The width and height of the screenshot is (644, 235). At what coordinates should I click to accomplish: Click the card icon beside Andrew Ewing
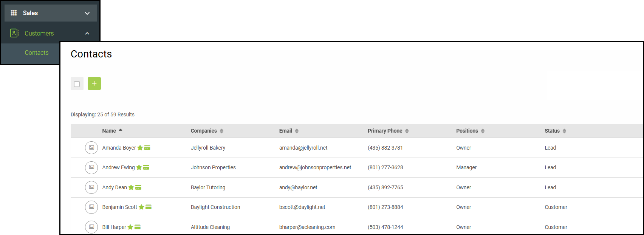click(146, 167)
